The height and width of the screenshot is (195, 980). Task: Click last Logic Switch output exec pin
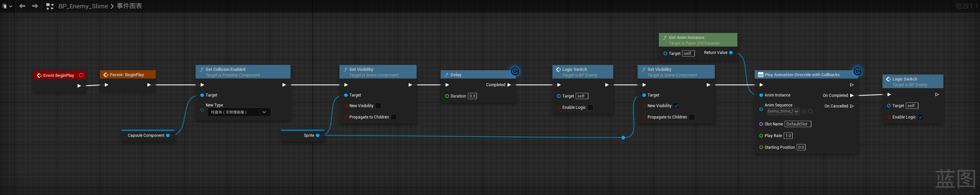937,94
